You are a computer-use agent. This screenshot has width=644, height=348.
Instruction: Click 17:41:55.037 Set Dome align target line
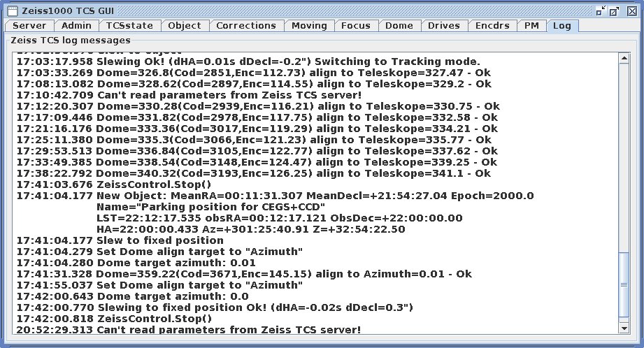[159, 285]
